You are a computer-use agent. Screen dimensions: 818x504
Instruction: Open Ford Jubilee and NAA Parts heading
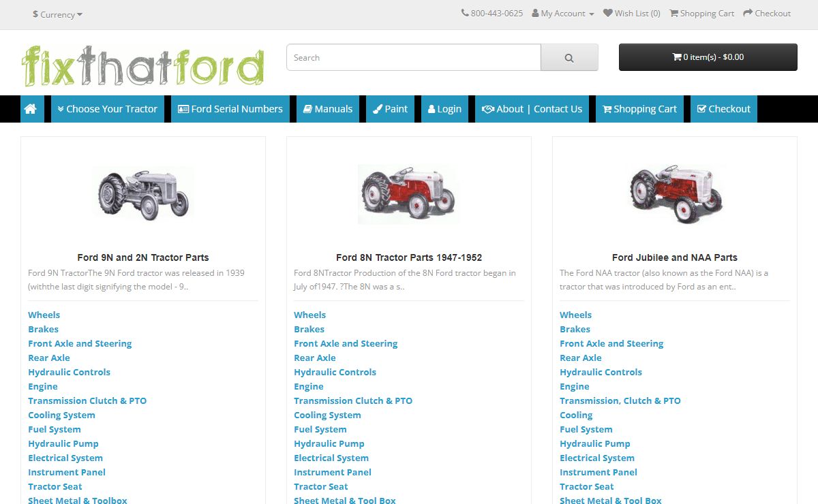point(675,257)
